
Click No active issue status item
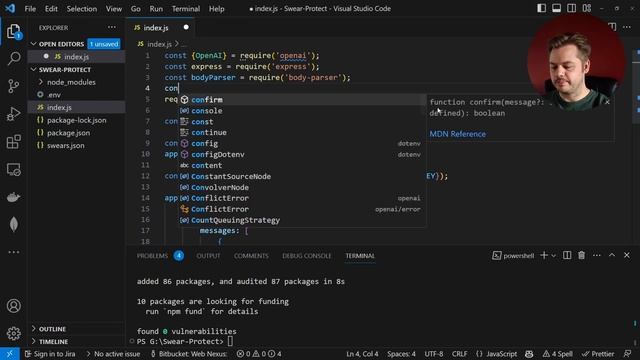(x=113, y=354)
